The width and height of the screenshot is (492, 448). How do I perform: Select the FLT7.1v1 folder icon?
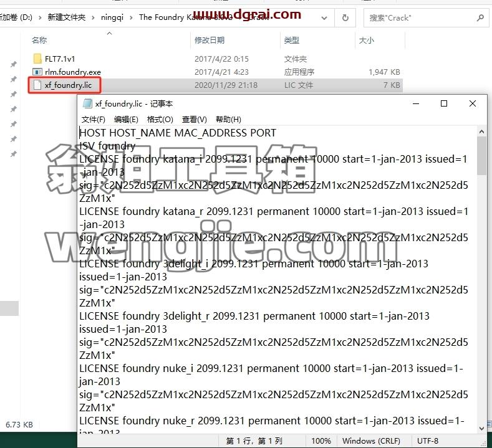click(x=37, y=59)
